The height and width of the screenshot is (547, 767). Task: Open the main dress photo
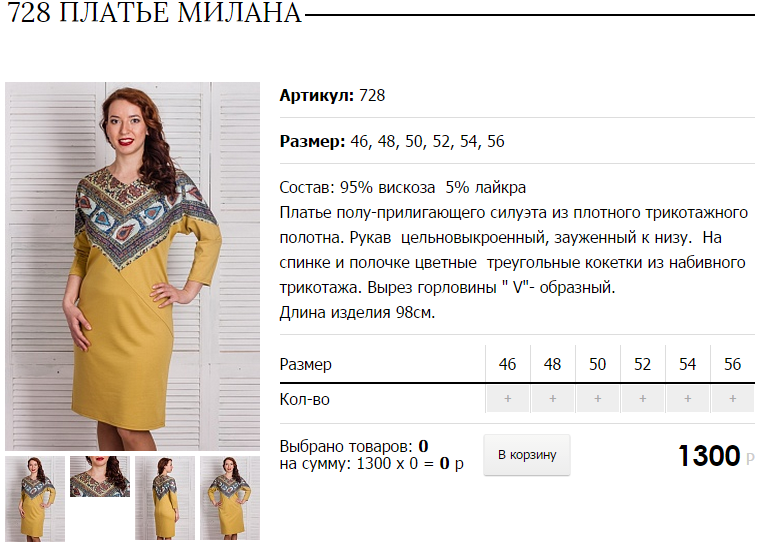[133, 266]
